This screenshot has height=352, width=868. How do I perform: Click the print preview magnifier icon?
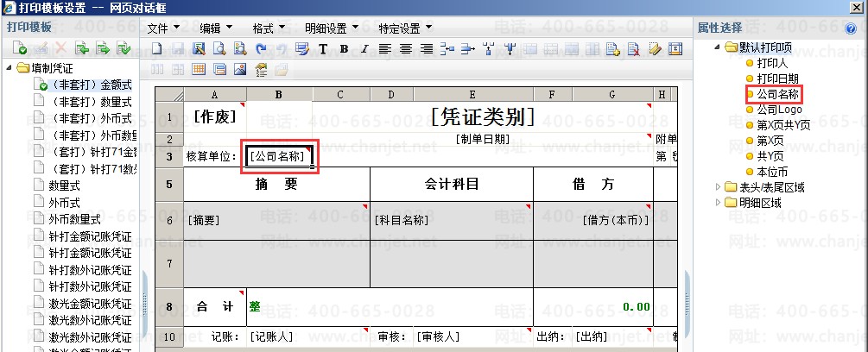[219, 49]
